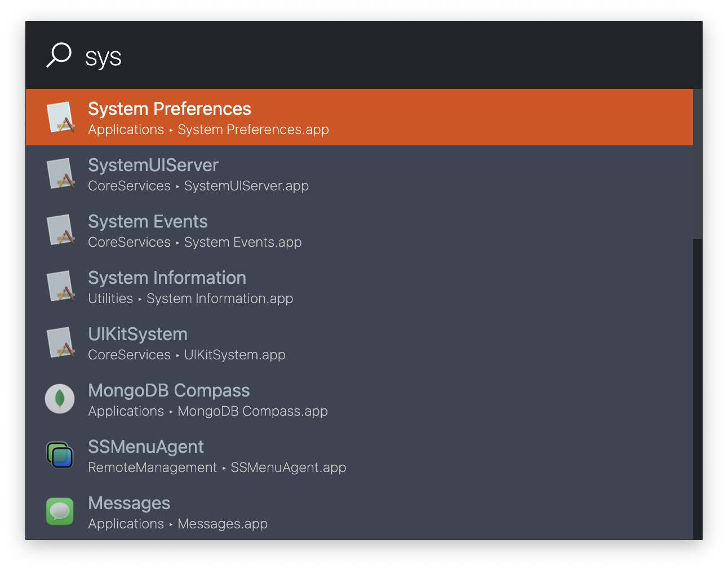This screenshot has height=570, width=728.
Task: Click the System Events app icon
Action: tap(60, 230)
